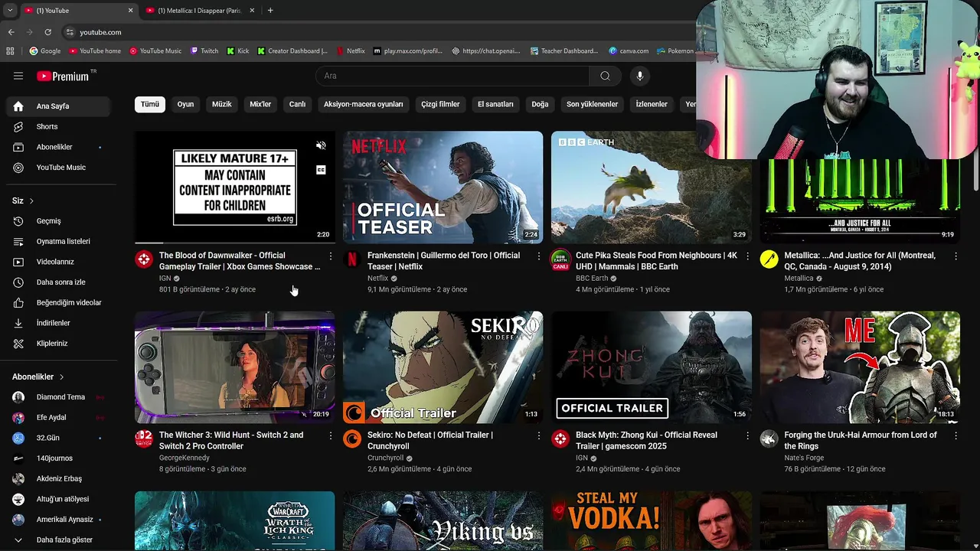Click the browser address bar youtube.com

[x=100, y=32]
